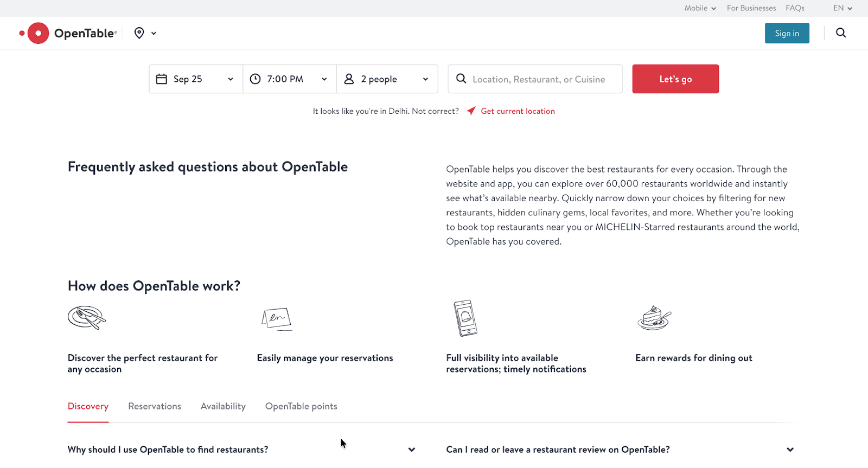Click the clock icon in the time field
The image size is (868, 468).
[255, 79]
